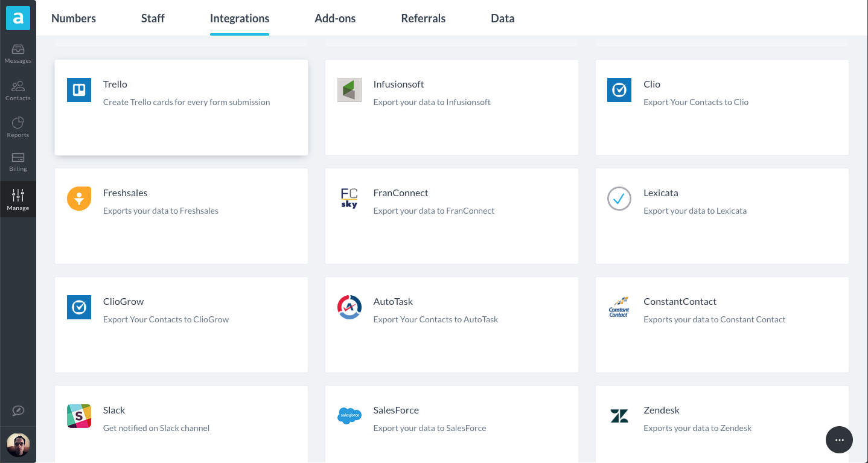The height and width of the screenshot is (463, 868).
Task: Click the Zendesk logo icon
Action: point(619,416)
